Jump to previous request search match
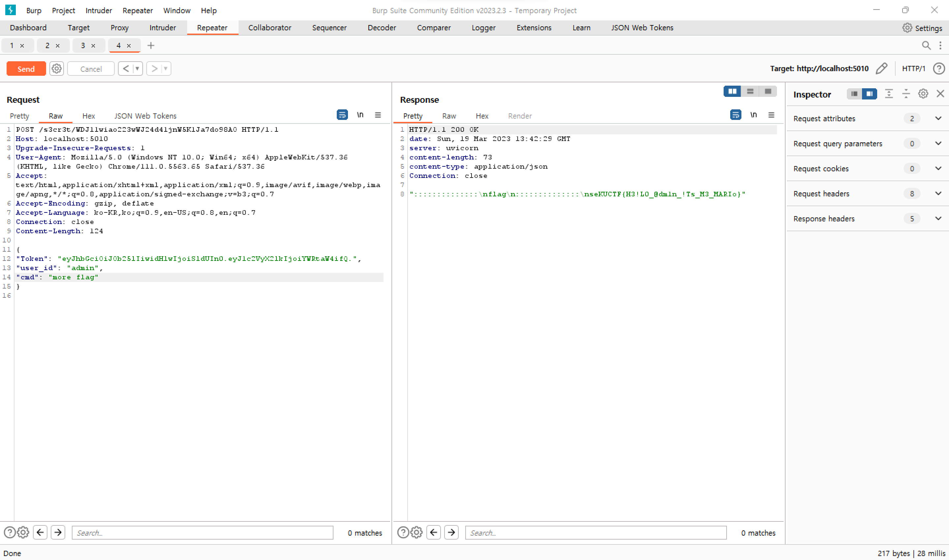This screenshot has width=949, height=560. pos(41,532)
